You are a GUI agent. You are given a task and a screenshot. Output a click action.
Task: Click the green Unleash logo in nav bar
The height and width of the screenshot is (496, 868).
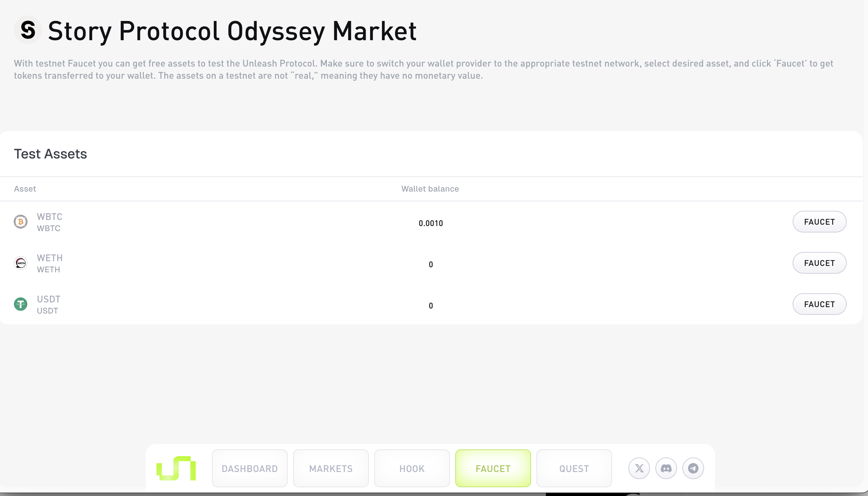pos(176,468)
